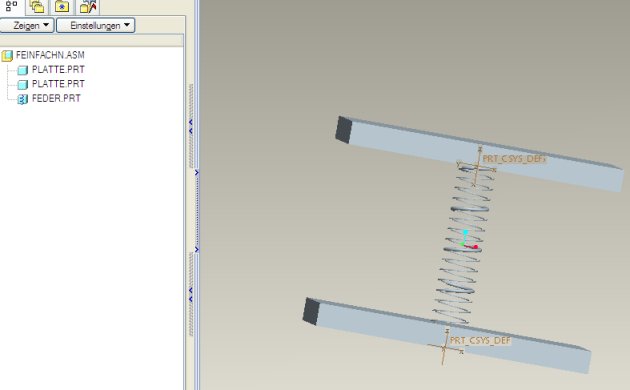
Task: Open the favorites folder tab with star
Action: pos(62,6)
